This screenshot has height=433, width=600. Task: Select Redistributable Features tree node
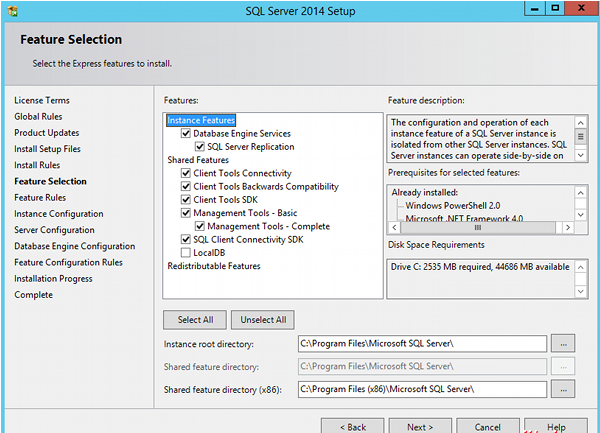point(214,266)
